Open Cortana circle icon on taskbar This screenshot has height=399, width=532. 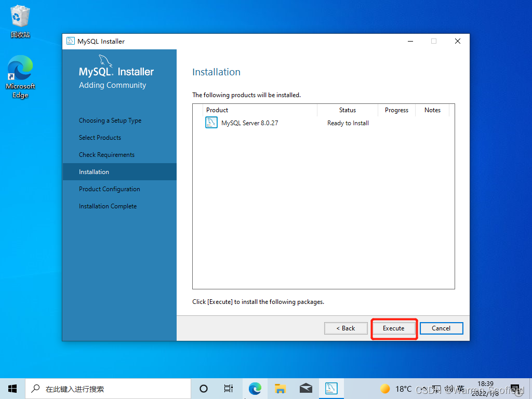(204, 389)
